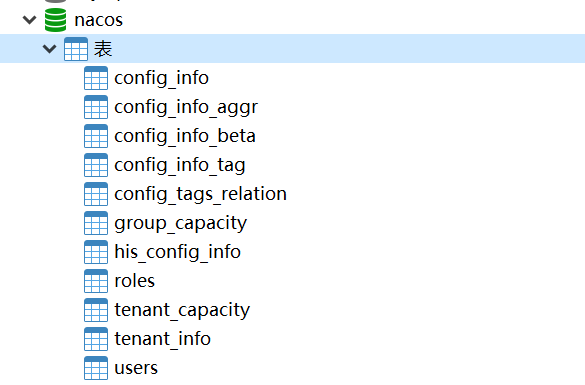Collapse the nacos database node
This screenshot has width=585, height=385.
tap(29, 19)
